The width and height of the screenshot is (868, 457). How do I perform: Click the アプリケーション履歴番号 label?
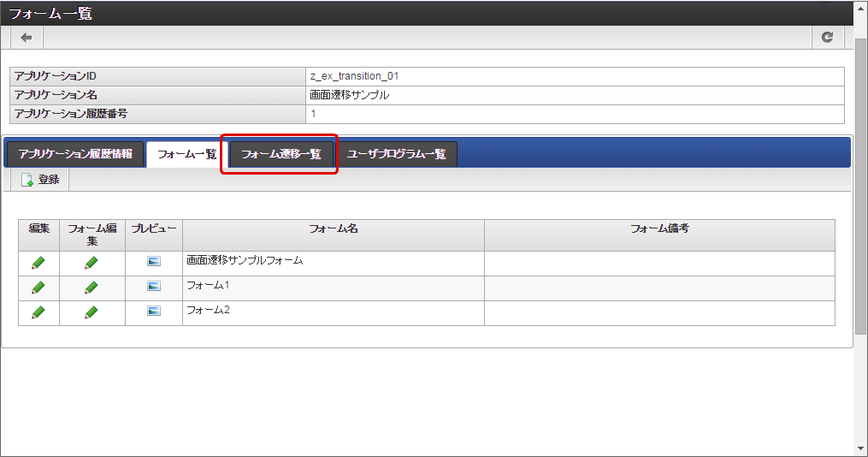tap(71, 114)
